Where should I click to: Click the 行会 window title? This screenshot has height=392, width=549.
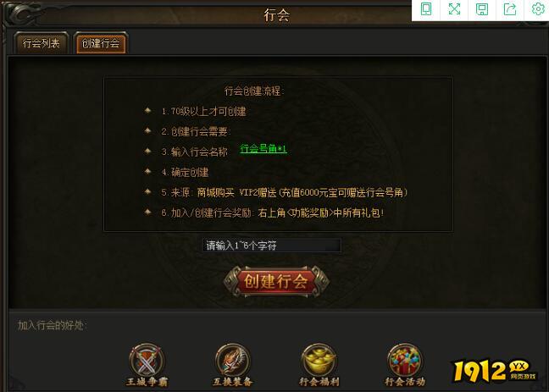click(x=276, y=15)
